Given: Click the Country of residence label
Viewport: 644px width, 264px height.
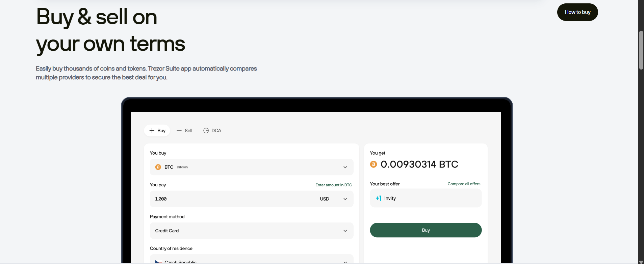Looking at the screenshot, I should [x=171, y=248].
